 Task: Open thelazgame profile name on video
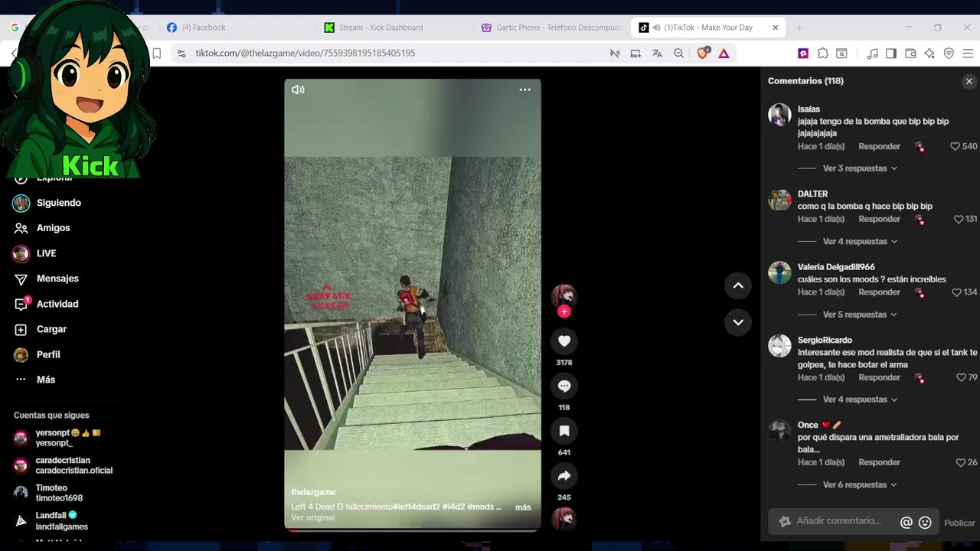(x=313, y=492)
